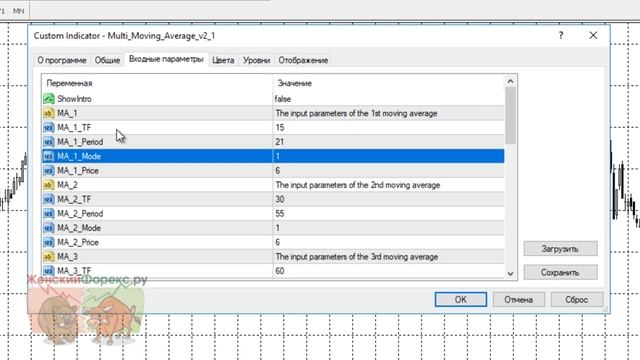Select the 2nd moving average description cell
The width and height of the screenshot is (640, 360).
[x=389, y=184]
